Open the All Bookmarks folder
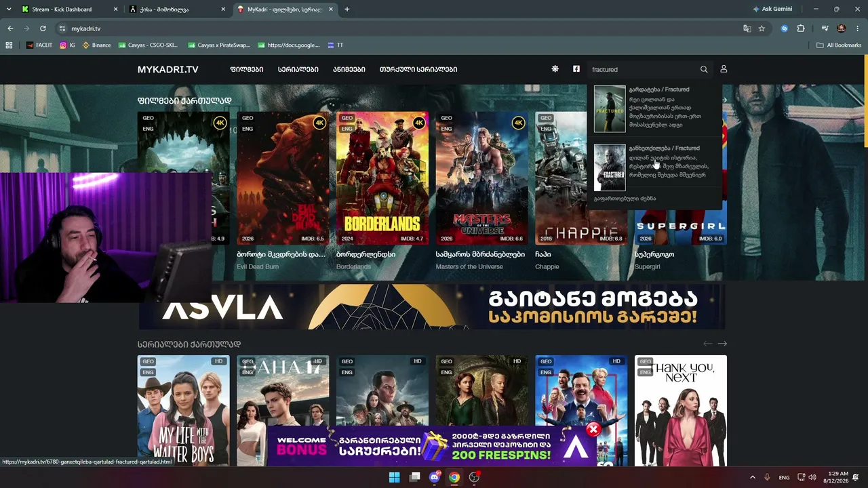 pyautogui.click(x=839, y=45)
